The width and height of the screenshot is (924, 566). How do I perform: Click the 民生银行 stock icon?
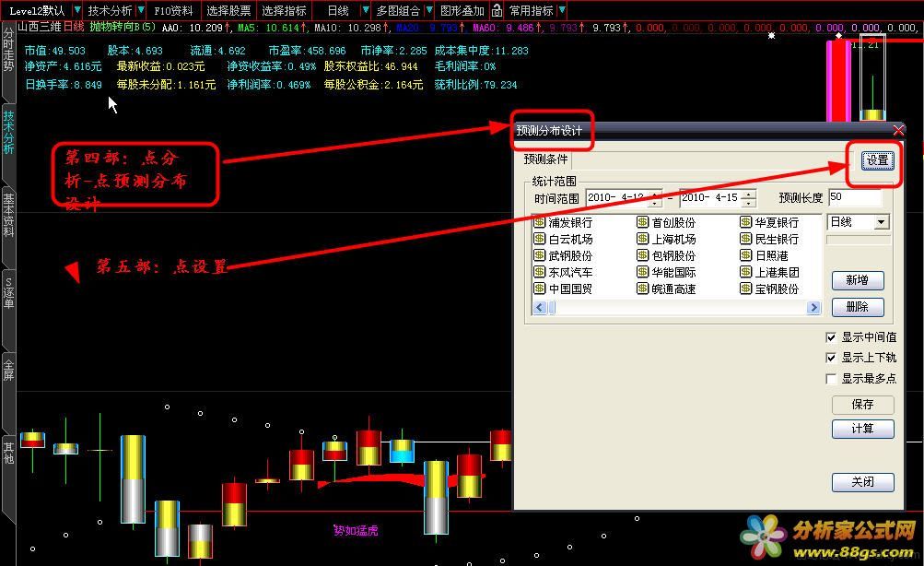point(746,240)
